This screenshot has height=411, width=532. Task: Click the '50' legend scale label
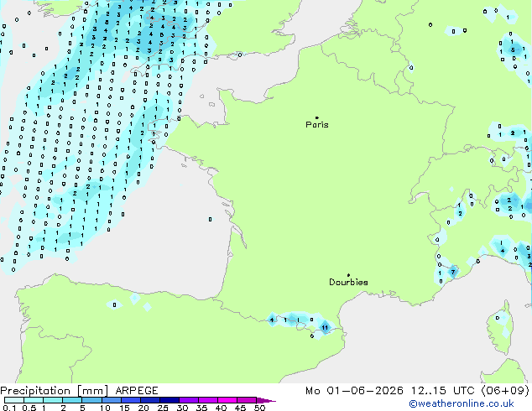[x=259, y=408]
